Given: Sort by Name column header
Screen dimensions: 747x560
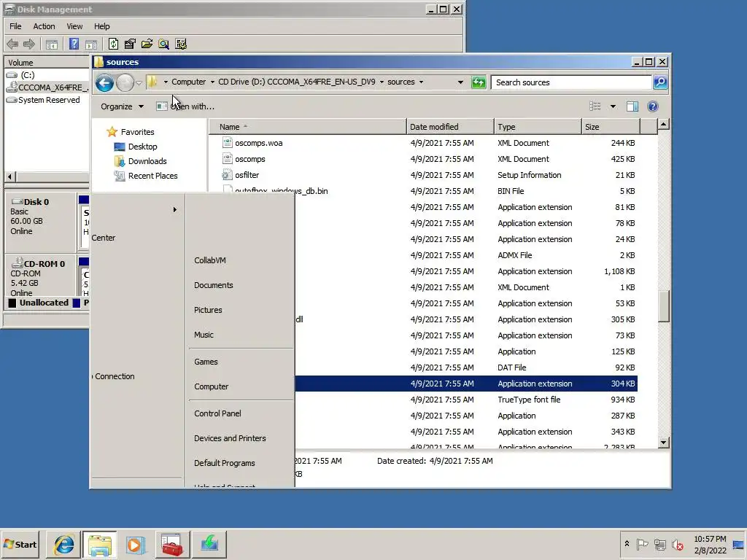Looking at the screenshot, I should (x=308, y=127).
